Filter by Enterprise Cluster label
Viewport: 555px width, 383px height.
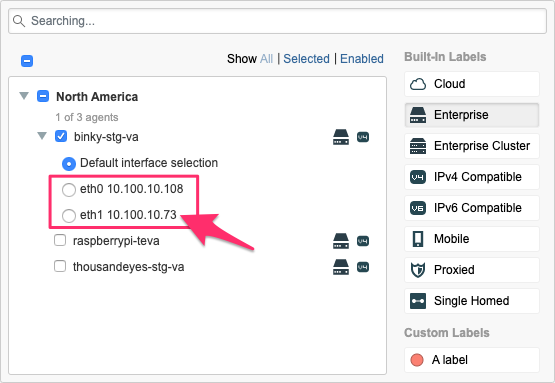tap(472, 146)
